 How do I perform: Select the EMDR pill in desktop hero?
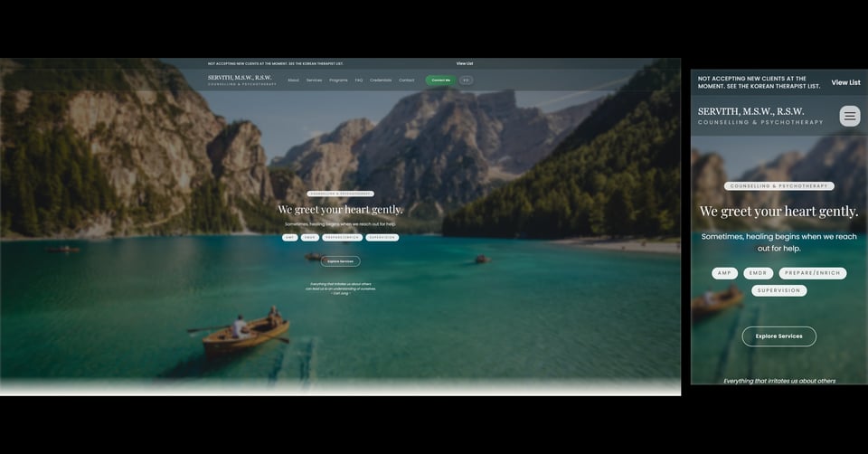[x=310, y=238]
